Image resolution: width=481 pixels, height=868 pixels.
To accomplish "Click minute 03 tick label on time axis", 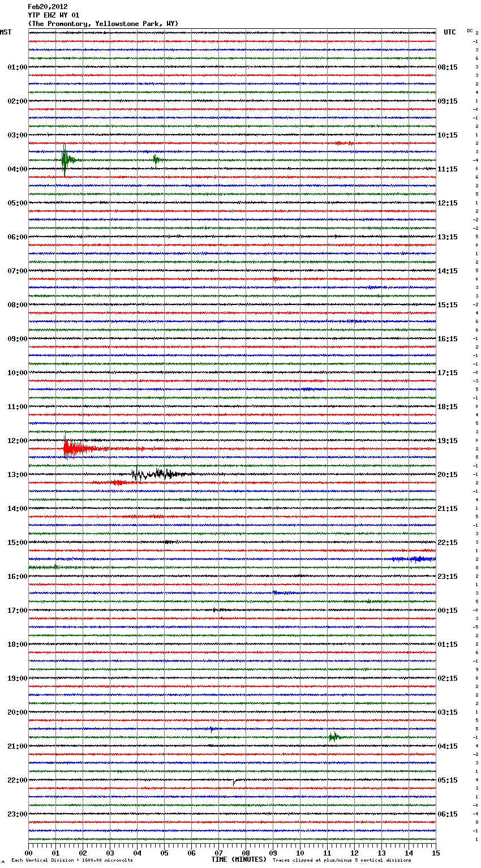I will coord(110,853).
